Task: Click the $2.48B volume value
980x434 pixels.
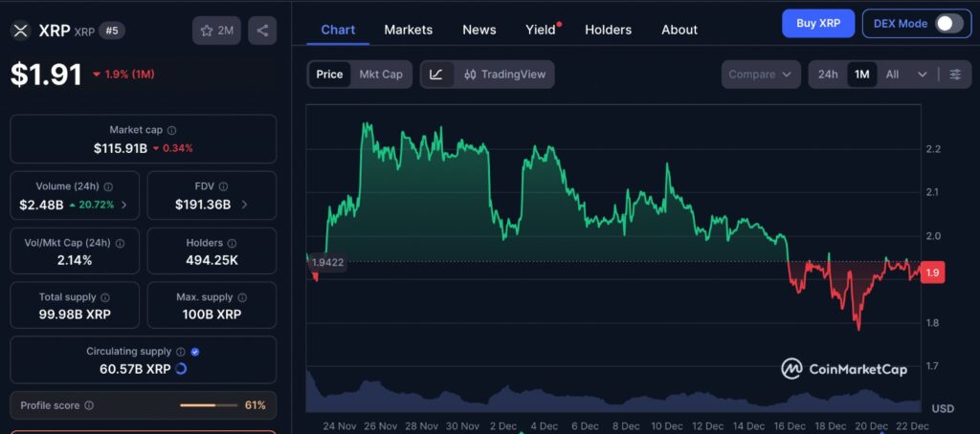Action: tap(41, 205)
